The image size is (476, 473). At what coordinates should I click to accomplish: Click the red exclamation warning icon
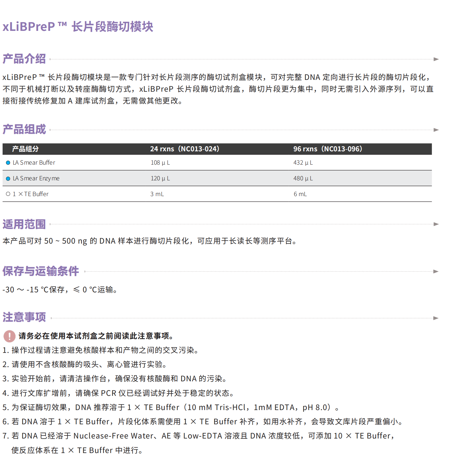point(9,336)
